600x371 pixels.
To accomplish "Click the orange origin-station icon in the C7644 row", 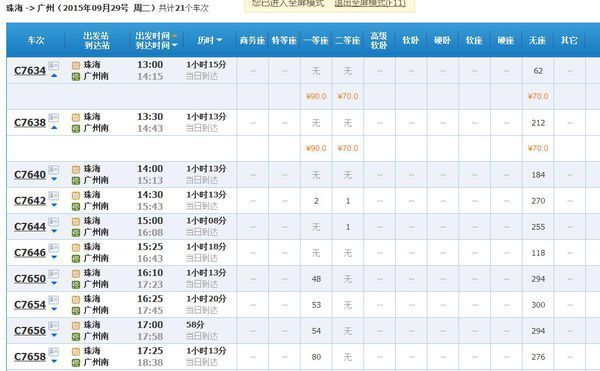I will pyautogui.click(x=76, y=221).
